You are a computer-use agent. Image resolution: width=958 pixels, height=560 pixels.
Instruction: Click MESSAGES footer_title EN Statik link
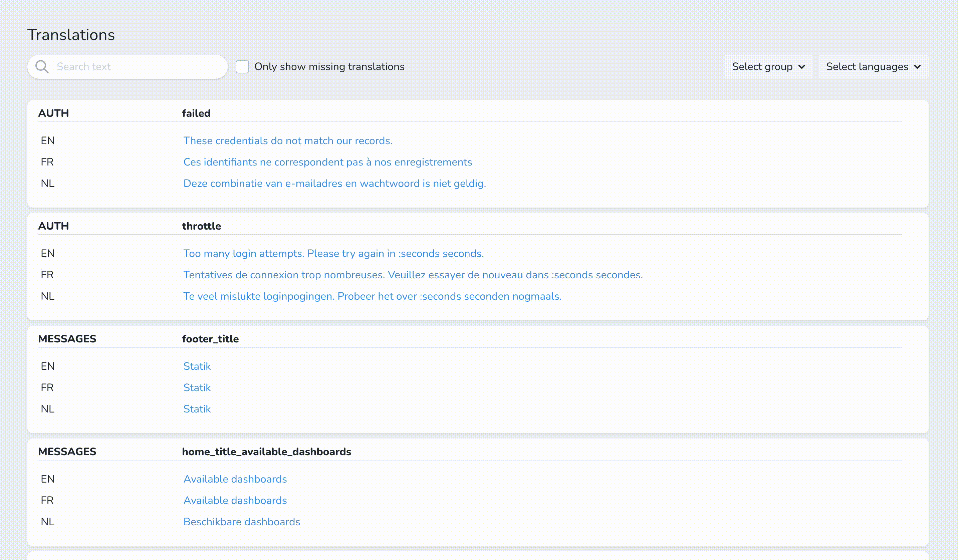pyautogui.click(x=197, y=366)
